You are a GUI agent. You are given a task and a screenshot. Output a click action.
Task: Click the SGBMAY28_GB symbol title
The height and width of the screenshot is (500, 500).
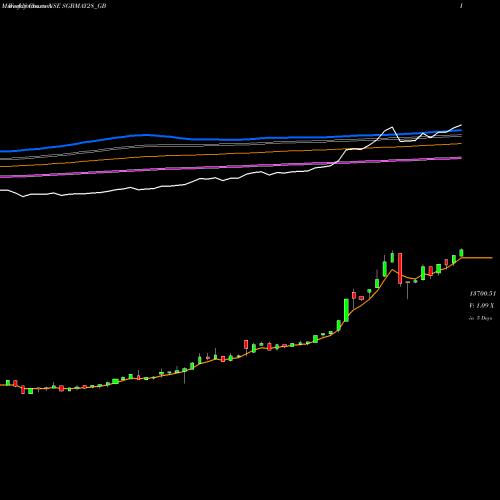pyautogui.click(x=84, y=6)
